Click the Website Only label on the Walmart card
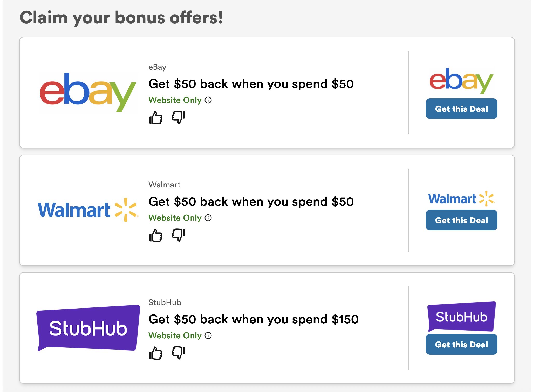Screen dimensions: 533x392 [174, 218]
